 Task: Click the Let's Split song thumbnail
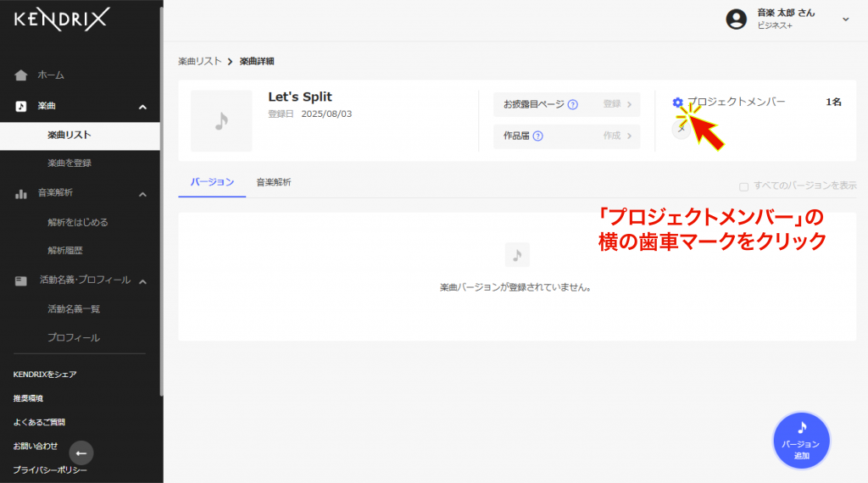(221, 121)
